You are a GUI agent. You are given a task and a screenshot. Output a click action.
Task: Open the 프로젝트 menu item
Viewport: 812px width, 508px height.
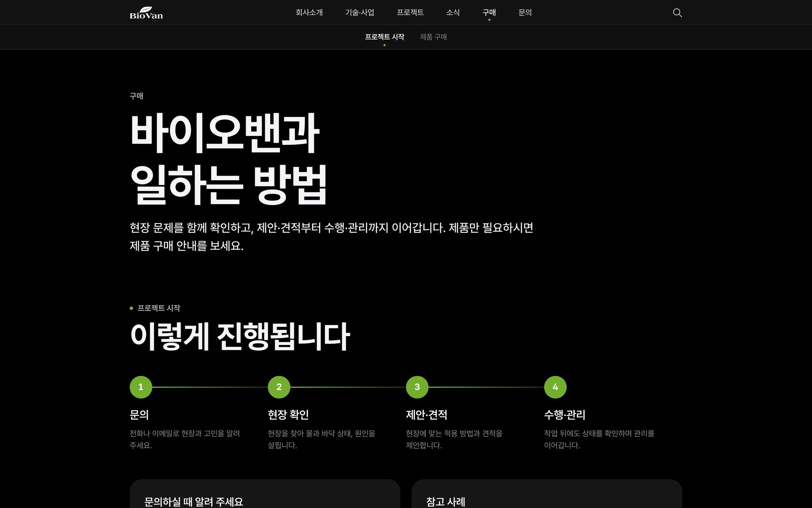click(410, 13)
